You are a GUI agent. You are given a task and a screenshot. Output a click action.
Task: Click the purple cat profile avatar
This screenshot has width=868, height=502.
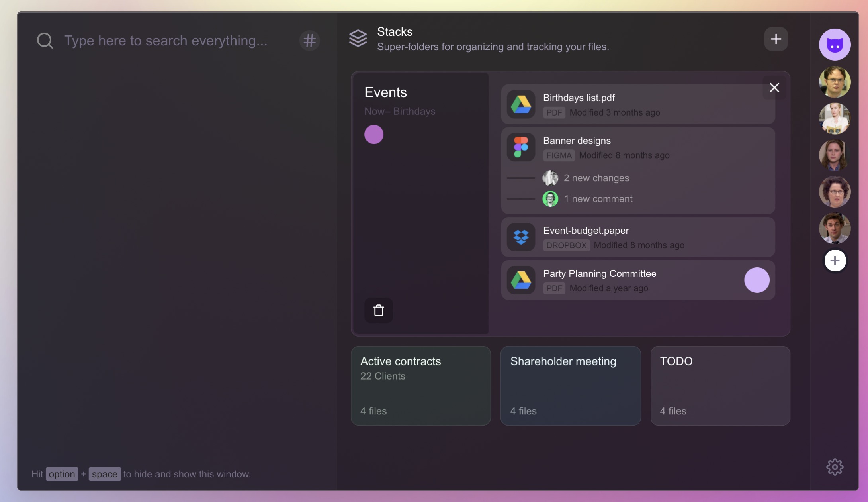[x=835, y=45]
